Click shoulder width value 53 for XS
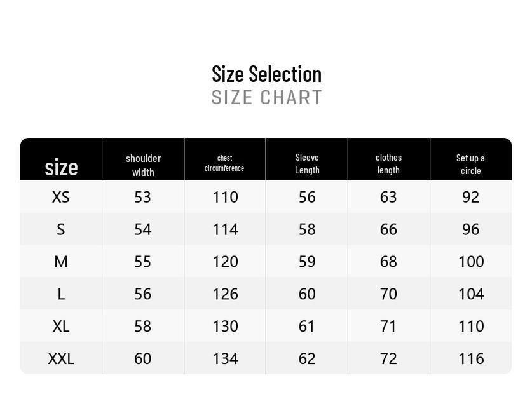The width and height of the screenshot is (532, 399). click(143, 197)
